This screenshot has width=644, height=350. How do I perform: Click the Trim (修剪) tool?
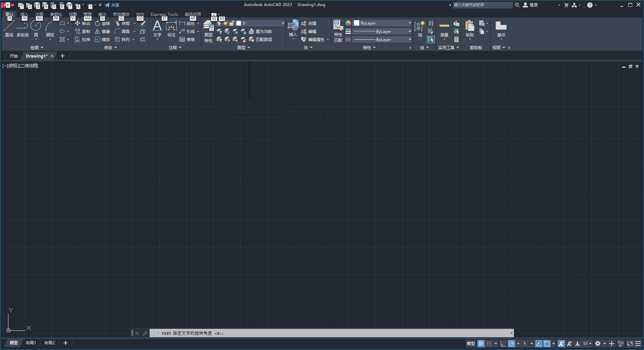click(122, 24)
